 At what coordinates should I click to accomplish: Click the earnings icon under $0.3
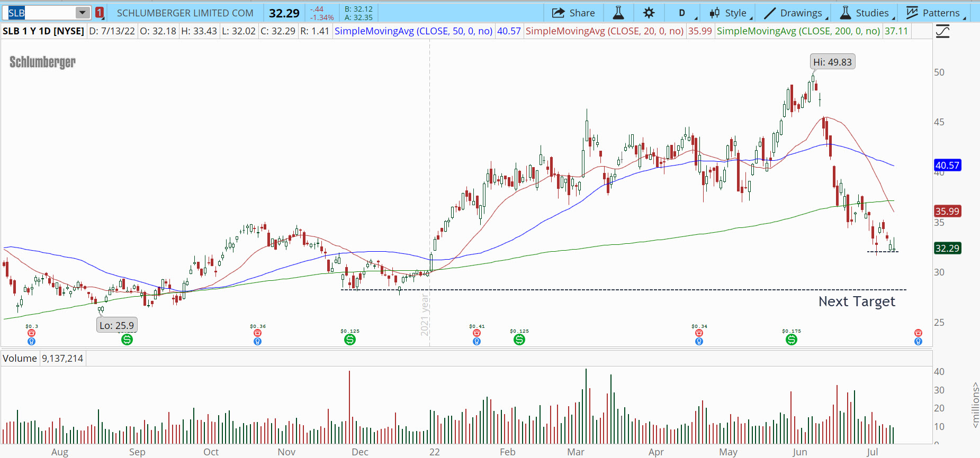[x=32, y=333]
